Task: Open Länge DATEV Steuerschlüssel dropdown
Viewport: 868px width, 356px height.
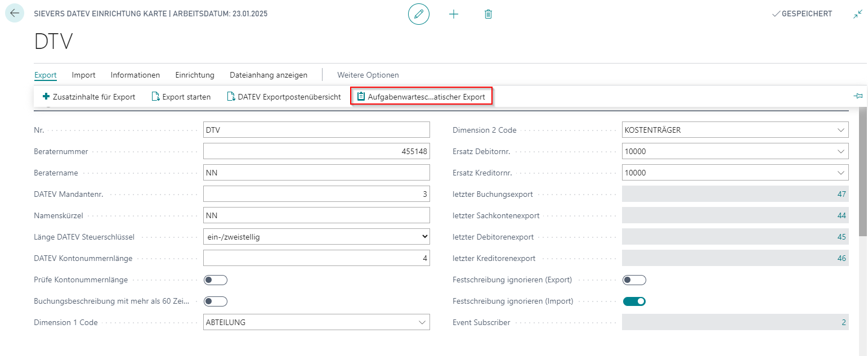Action: tap(316, 237)
